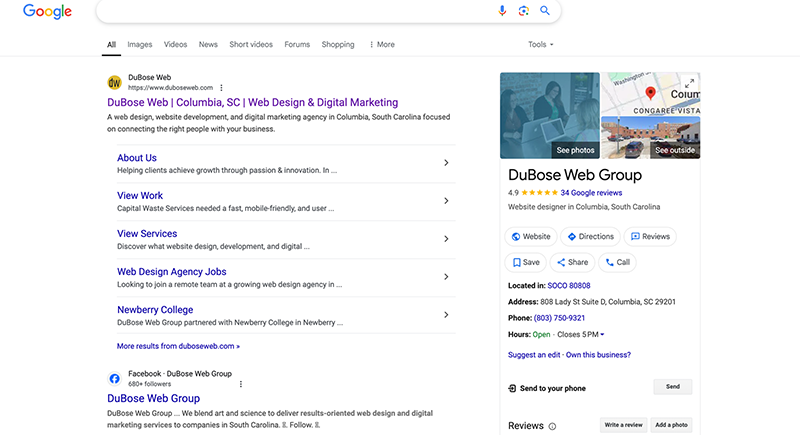Click the phone number (803) 750-9321
This screenshot has width=800, height=435.
559,318
